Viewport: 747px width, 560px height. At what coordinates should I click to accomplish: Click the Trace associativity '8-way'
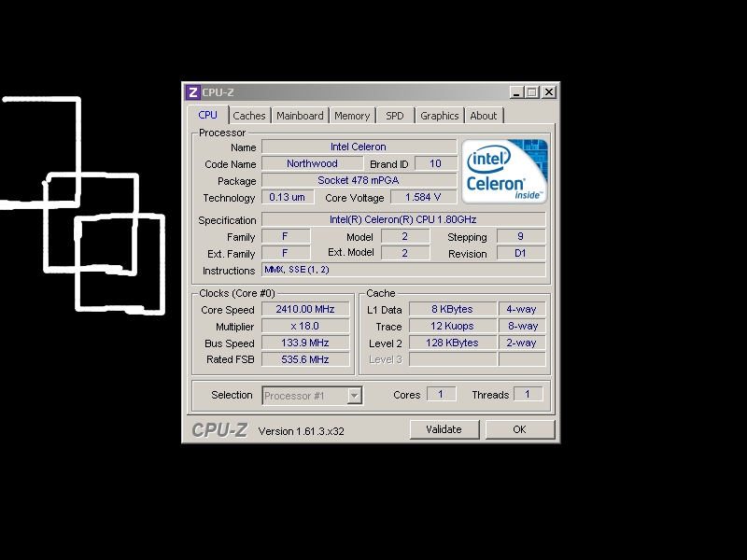coord(522,326)
